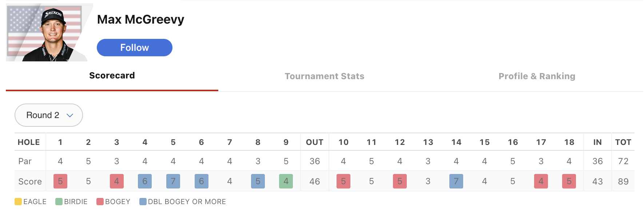644x215 pixels.
Task: Open the Profile & Ranking tab
Action: (537, 76)
